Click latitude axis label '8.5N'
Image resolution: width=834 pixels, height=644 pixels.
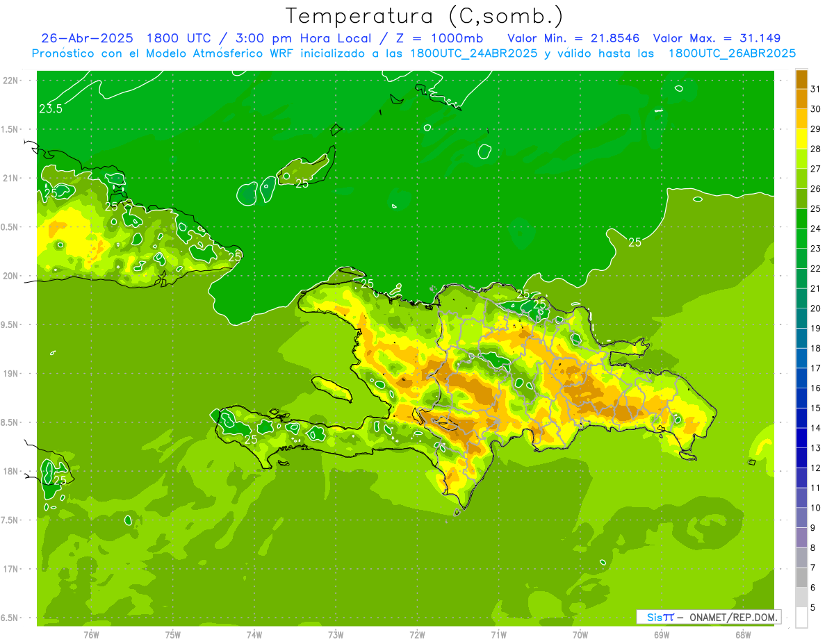[x=10, y=422]
